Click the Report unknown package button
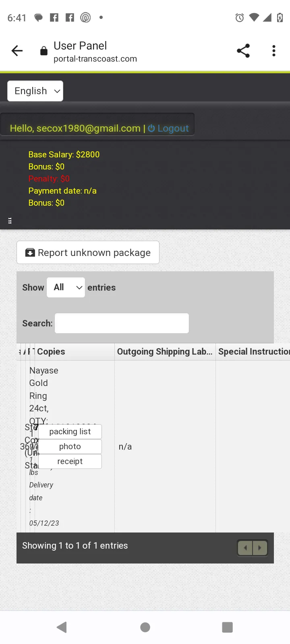 pyautogui.click(x=88, y=252)
